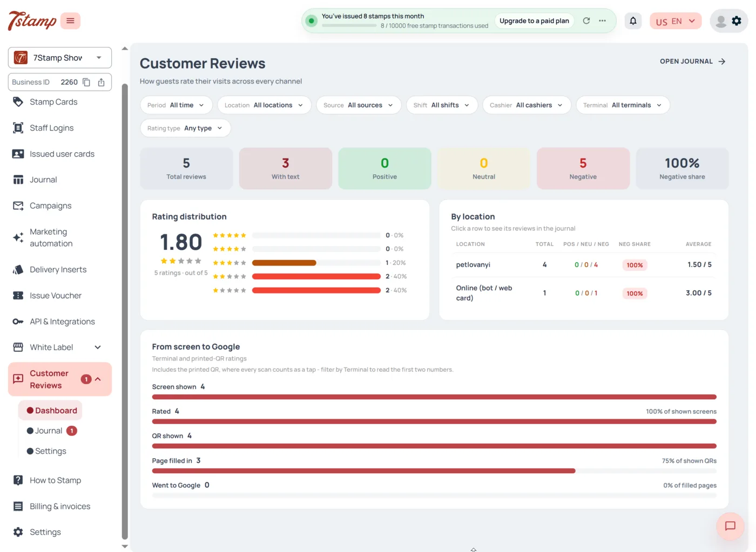Image resolution: width=756 pixels, height=552 pixels.
Task: Click the refresh icon in stamp banner
Action: [586, 21]
